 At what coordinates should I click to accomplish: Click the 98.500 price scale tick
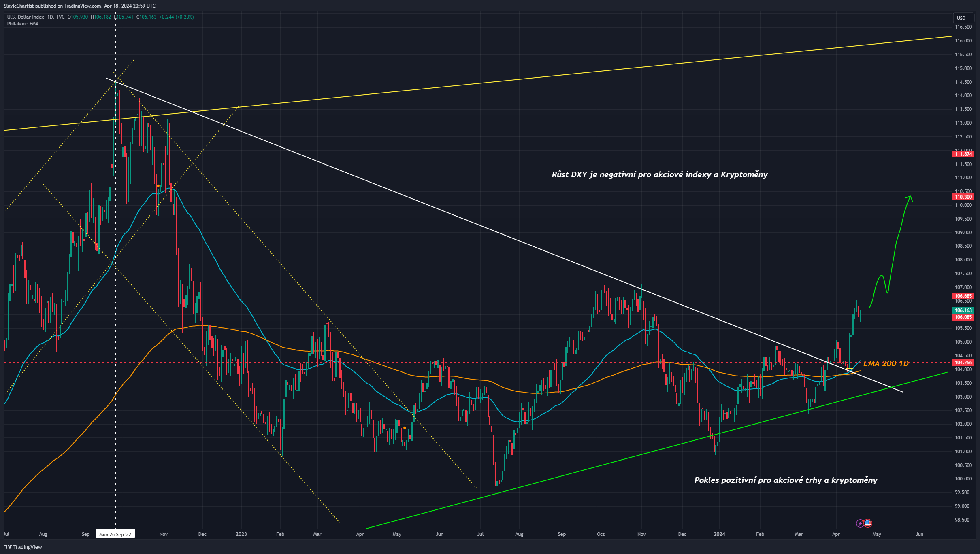coord(962,520)
